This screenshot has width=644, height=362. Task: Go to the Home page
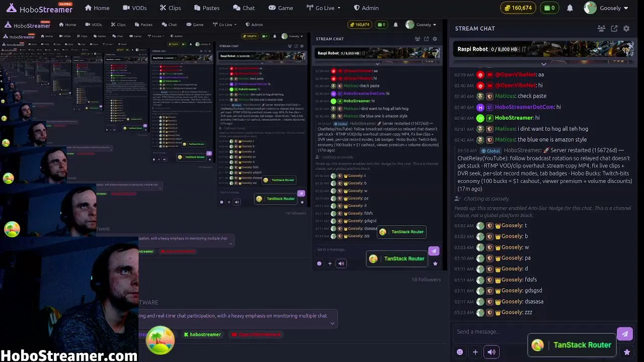(x=97, y=8)
